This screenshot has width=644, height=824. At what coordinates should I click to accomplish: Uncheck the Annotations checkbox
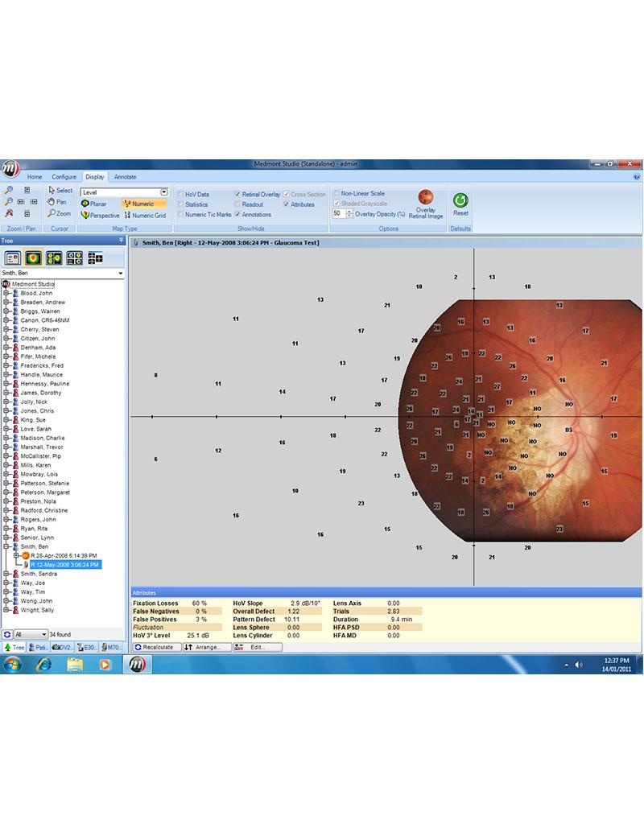tap(237, 214)
